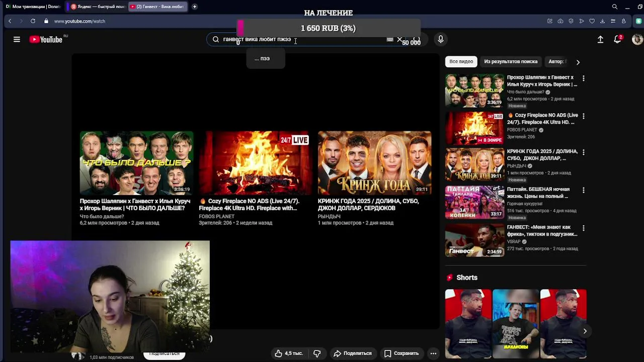Open options menu for Прохор Шаляпин sidebar video

[x=583, y=78]
